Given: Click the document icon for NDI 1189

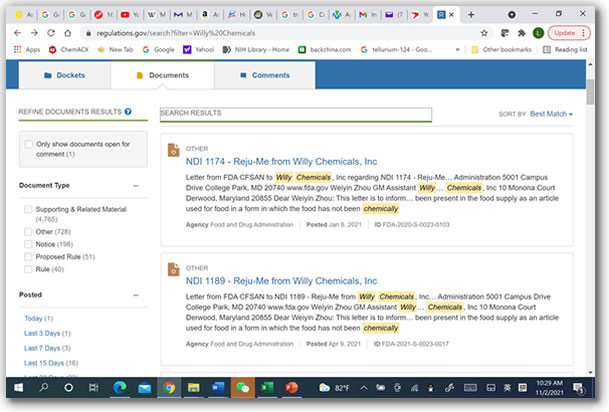Looking at the screenshot, I should 173,269.
